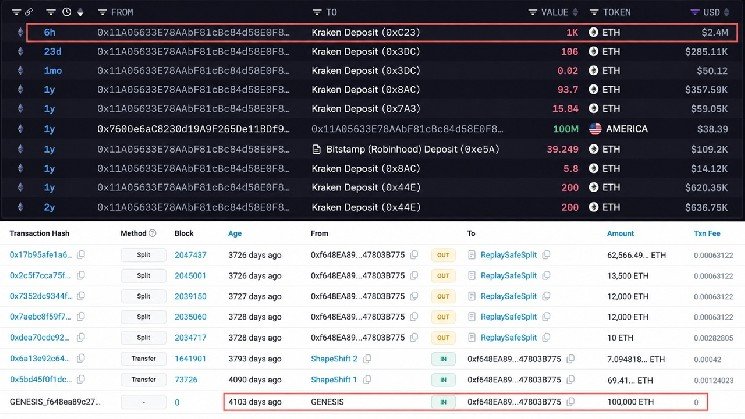Toggle the Age column header format
The image size is (745, 419).
point(235,233)
